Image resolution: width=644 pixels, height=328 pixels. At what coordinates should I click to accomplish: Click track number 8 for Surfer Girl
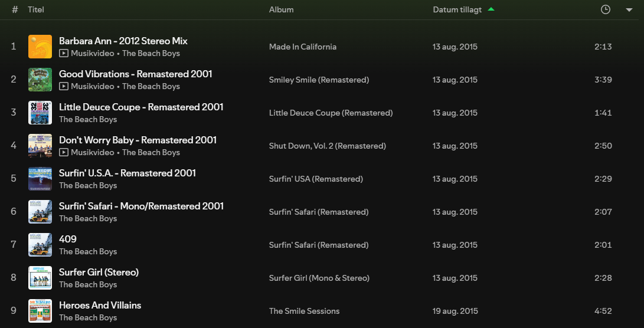pyautogui.click(x=14, y=278)
